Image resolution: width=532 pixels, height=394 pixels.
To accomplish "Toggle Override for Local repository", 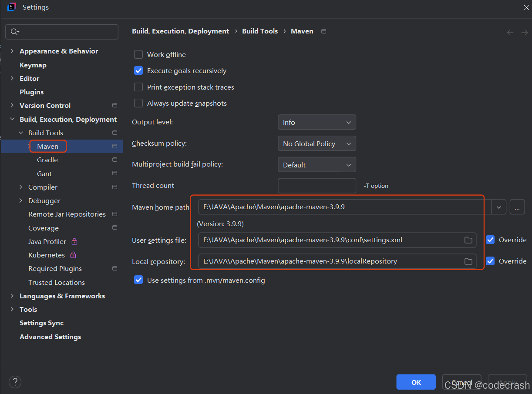I will tap(490, 261).
